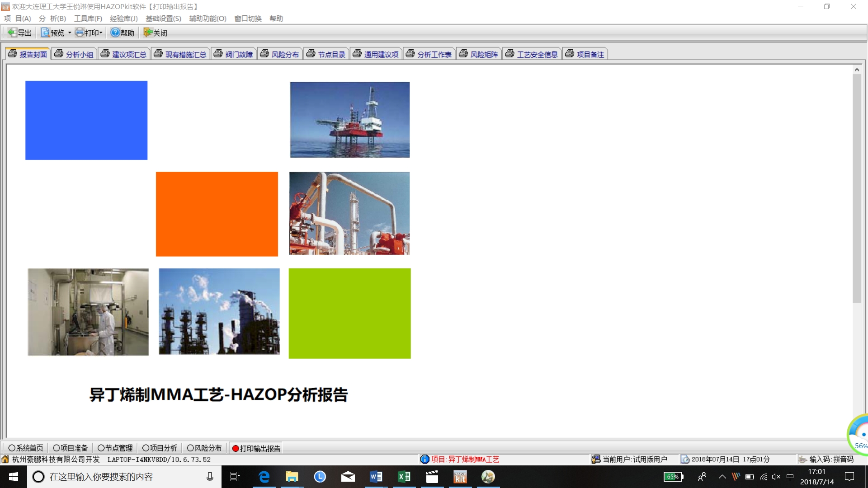Switch to the 风险矩阵 tab
Image resolution: width=868 pixels, height=488 pixels.
pos(479,54)
